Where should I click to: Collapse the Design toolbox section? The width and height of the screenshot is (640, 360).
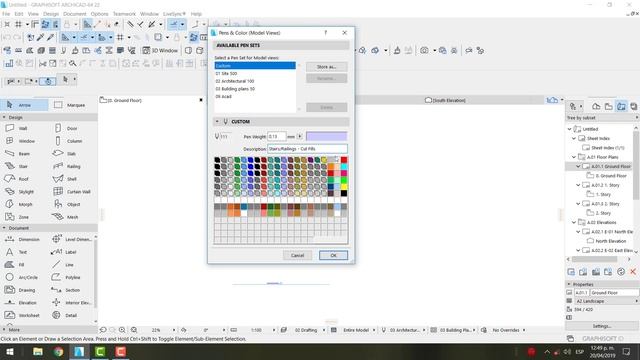point(4,117)
